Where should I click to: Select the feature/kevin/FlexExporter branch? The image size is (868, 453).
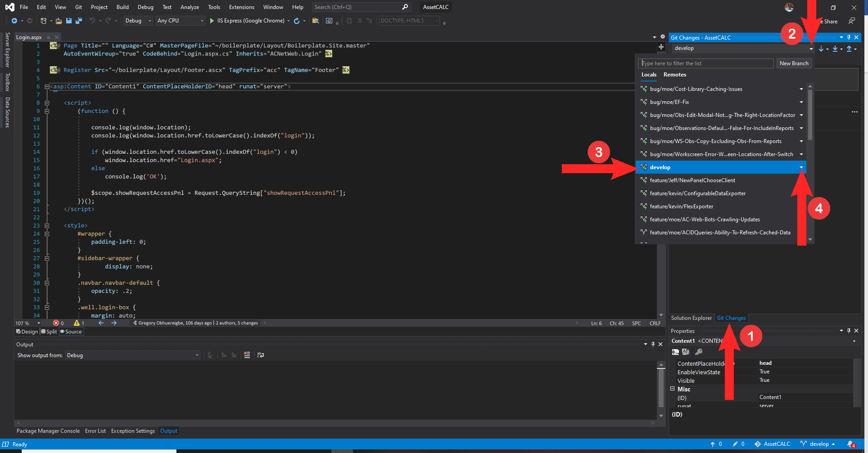tap(681, 206)
